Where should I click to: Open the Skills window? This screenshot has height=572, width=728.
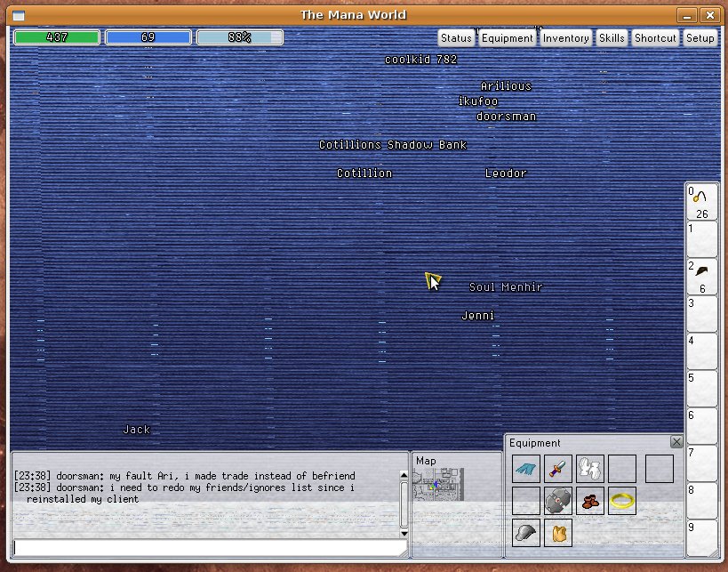click(x=612, y=37)
